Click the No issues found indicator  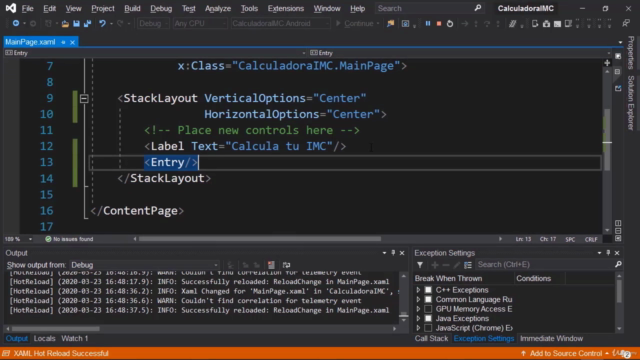click(x=69, y=239)
